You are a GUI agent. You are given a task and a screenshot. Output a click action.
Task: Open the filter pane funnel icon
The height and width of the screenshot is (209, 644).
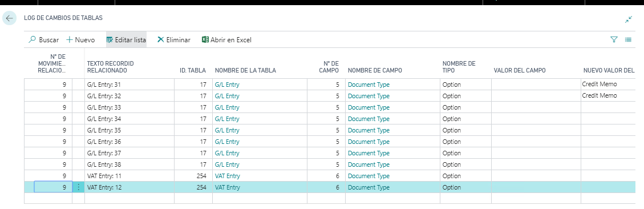(614, 39)
